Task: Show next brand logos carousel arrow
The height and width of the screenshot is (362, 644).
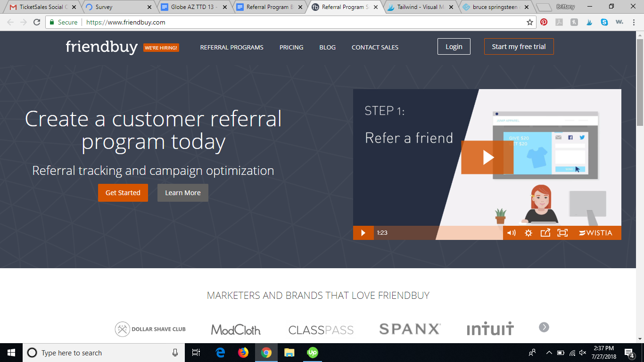Action: tap(544, 327)
